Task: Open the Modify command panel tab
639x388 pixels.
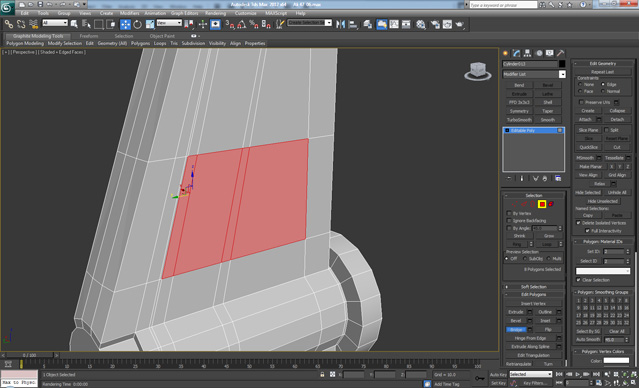Action: coord(516,53)
